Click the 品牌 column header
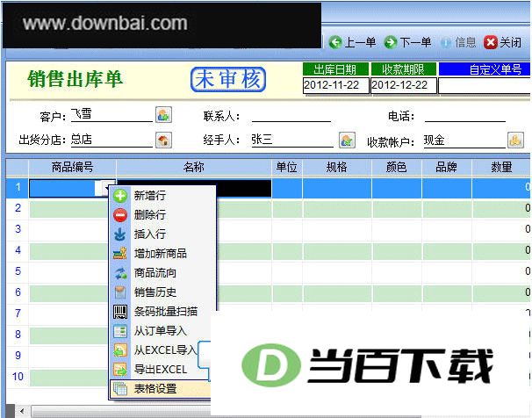Image resolution: width=532 pixels, height=418 pixels. coord(446,167)
